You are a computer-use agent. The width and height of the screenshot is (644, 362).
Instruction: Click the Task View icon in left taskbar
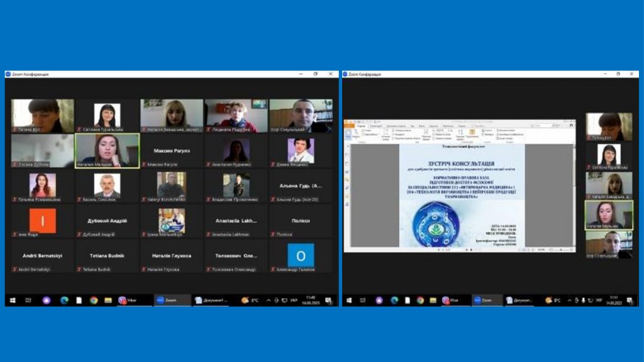click(x=28, y=300)
